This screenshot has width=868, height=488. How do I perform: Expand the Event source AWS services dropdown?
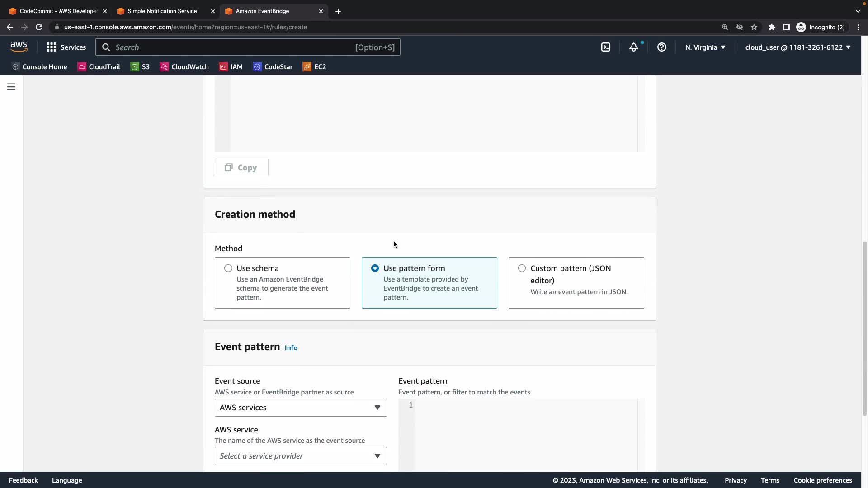301,408
